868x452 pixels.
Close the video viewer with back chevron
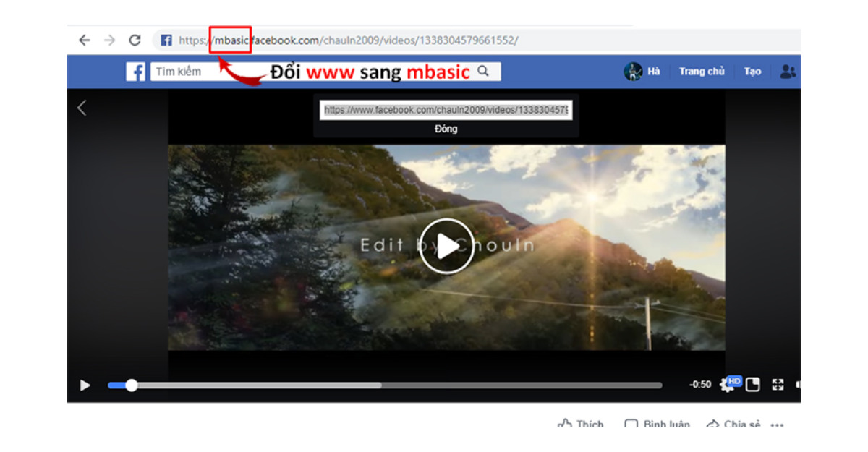click(x=82, y=108)
